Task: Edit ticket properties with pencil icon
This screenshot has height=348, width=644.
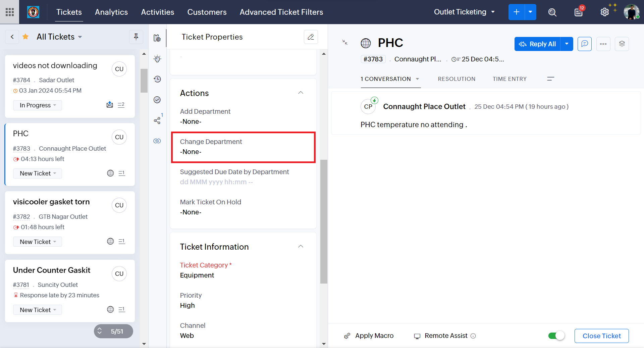Action: [x=311, y=37]
